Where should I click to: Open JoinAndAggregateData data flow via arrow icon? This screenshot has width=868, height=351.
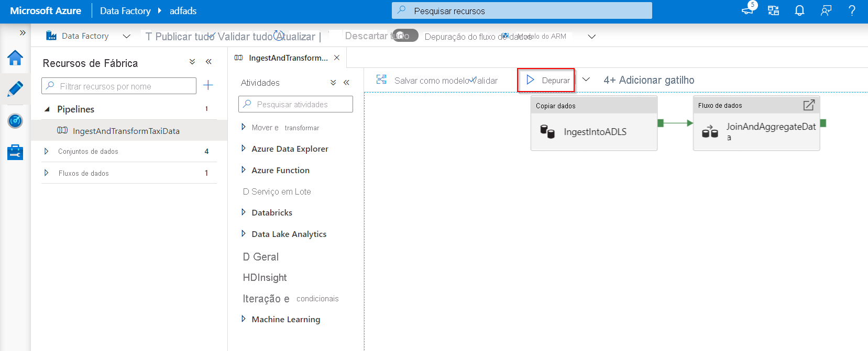[809, 105]
